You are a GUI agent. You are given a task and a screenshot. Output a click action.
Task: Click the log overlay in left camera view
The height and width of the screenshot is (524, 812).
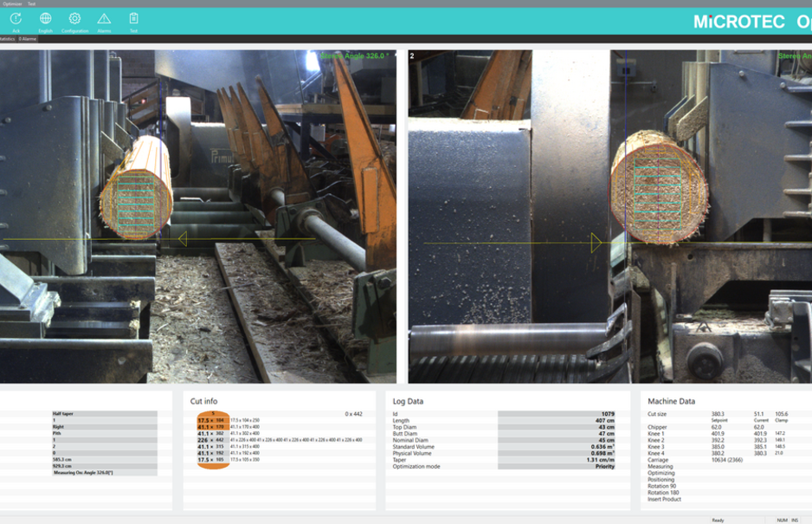coord(136,188)
